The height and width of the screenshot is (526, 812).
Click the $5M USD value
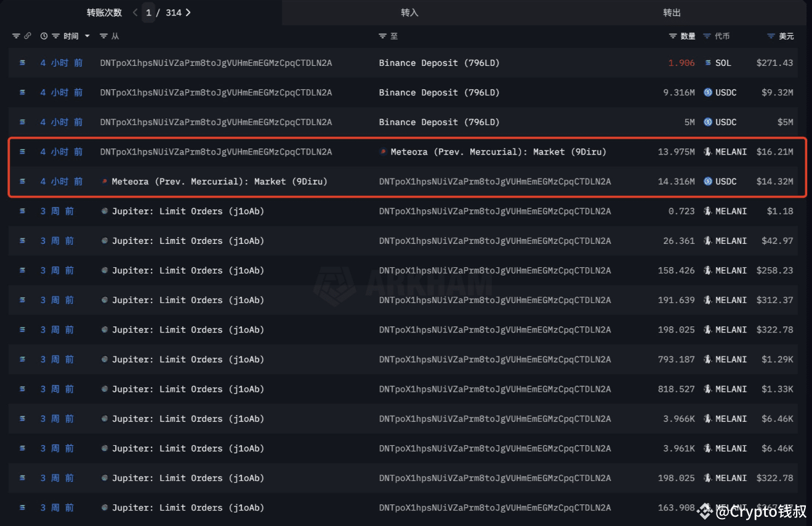pos(785,122)
